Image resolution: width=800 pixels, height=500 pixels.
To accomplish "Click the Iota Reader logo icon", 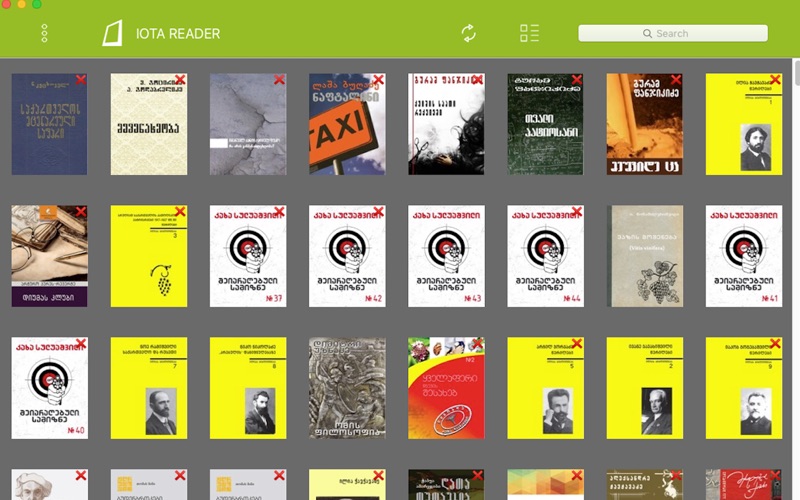I will (x=112, y=33).
